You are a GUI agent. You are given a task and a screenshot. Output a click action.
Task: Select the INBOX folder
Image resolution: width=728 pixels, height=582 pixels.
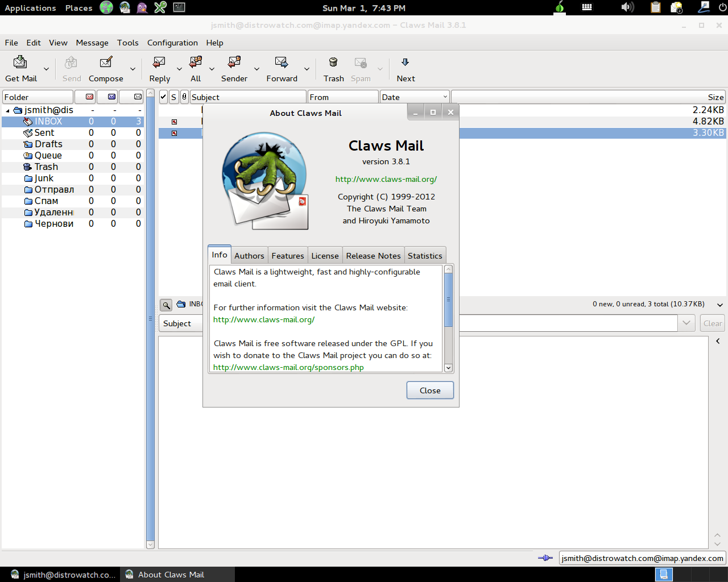coord(73,121)
